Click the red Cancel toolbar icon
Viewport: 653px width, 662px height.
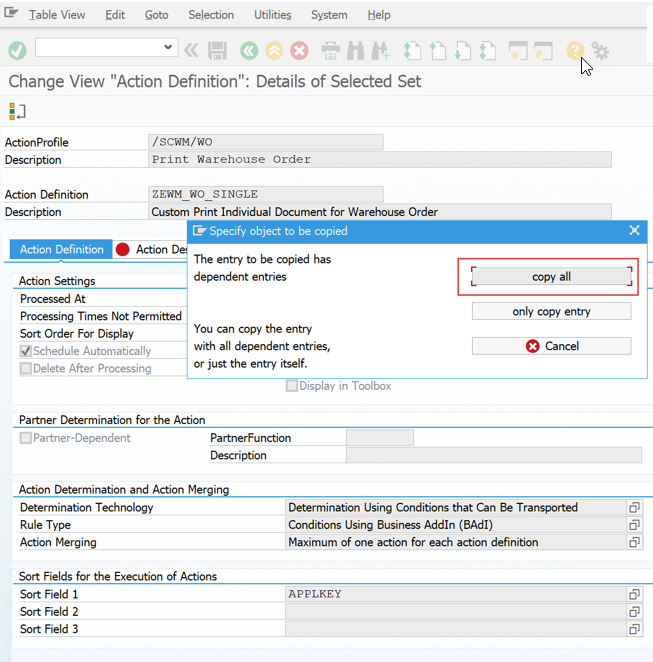(x=299, y=51)
